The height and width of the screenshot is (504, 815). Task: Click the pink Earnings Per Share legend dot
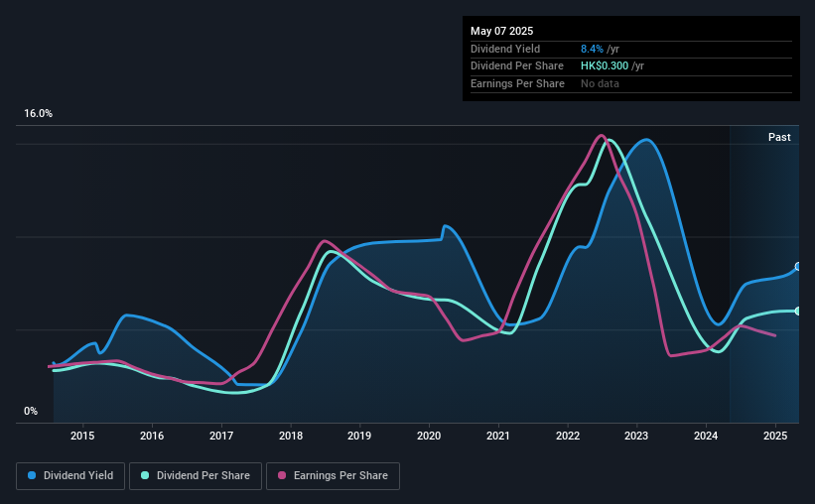(x=282, y=475)
